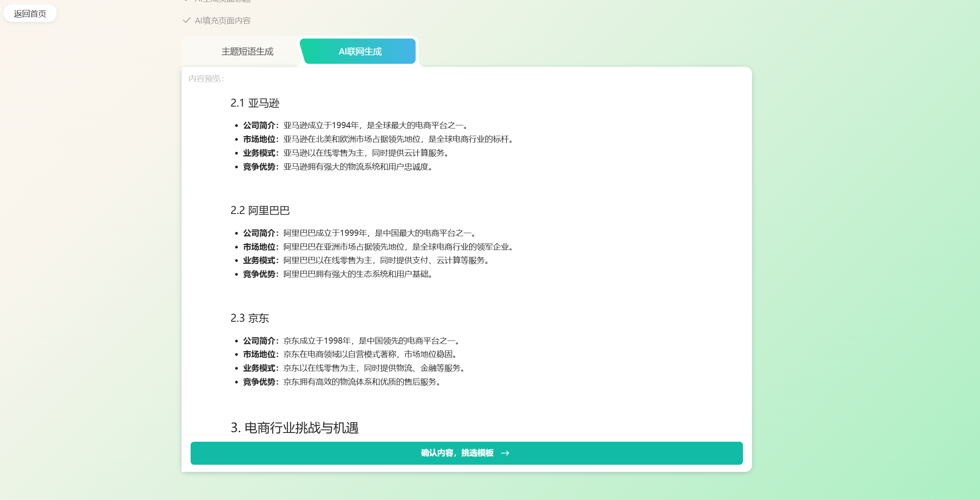The height and width of the screenshot is (500, 980).
Task: Click the arrow icon on the confirm button
Action: click(505, 453)
